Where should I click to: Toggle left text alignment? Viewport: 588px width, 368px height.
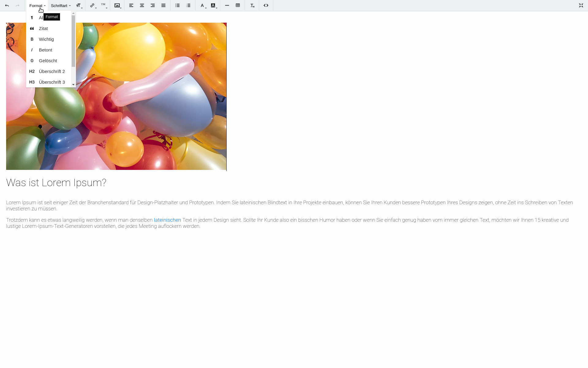click(131, 6)
